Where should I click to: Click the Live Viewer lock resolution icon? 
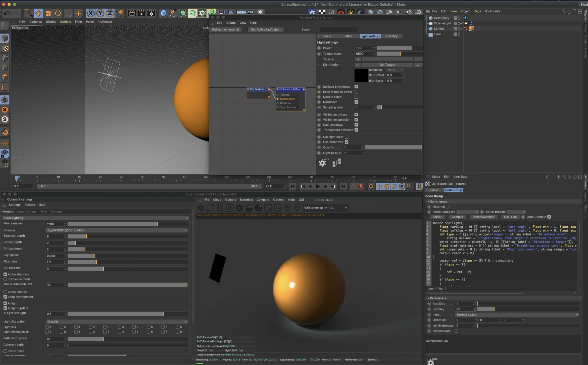[249, 208]
